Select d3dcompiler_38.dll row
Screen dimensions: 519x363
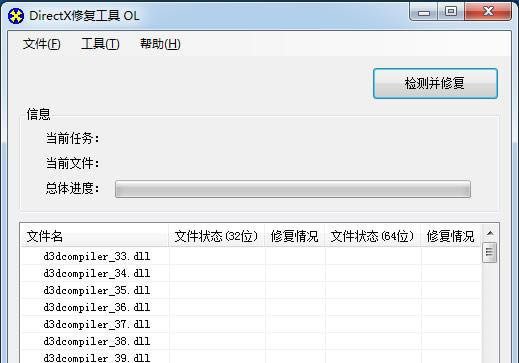click(251, 341)
